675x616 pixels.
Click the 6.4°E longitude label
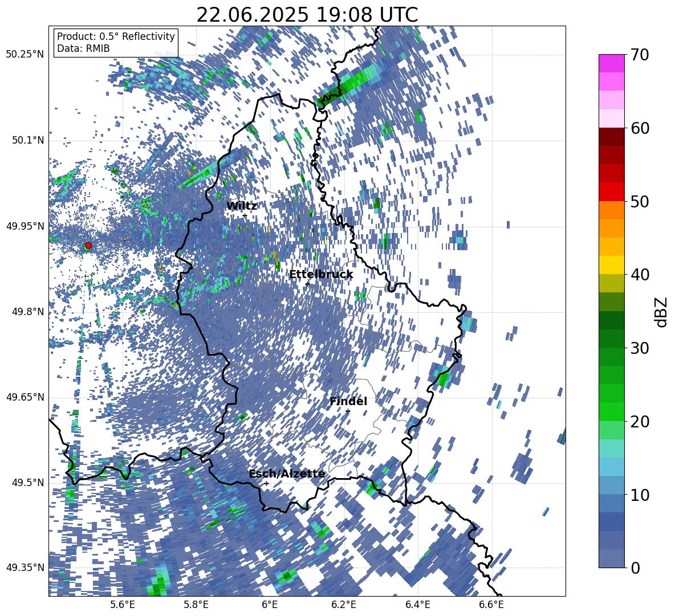(417, 605)
